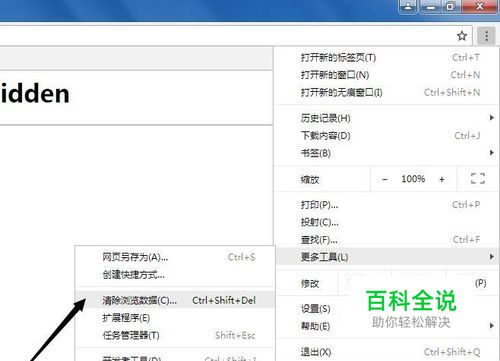Select 投射(C)... cast option
Screen dimensions: 500x361
point(387,222)
